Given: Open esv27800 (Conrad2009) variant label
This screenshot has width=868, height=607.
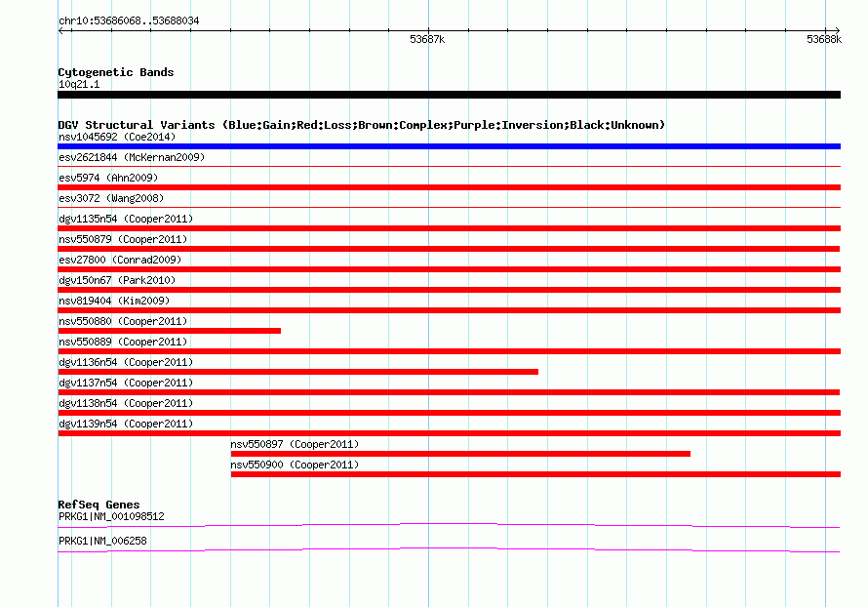Looking at the screenshot, I should pos(120,260).
